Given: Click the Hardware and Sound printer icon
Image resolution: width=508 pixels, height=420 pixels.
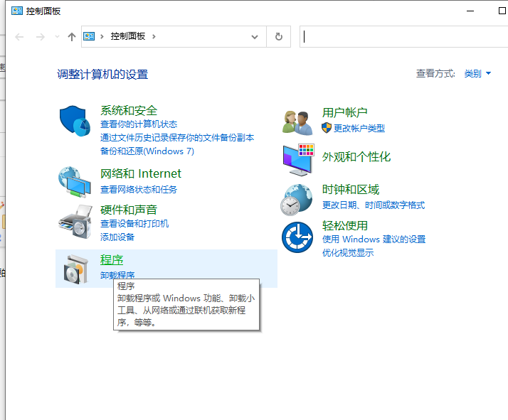Looking at the screenshot, I should click(75, 222).
